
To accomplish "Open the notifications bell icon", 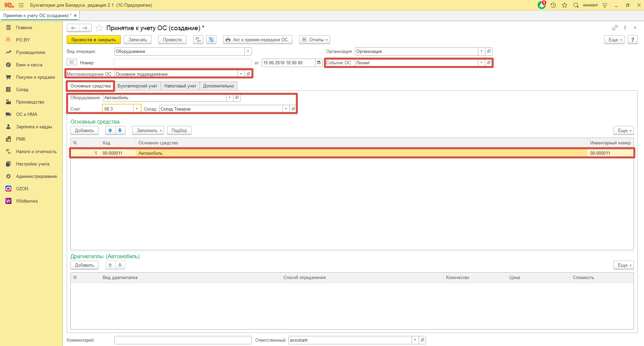I will [x=542, y=5].
